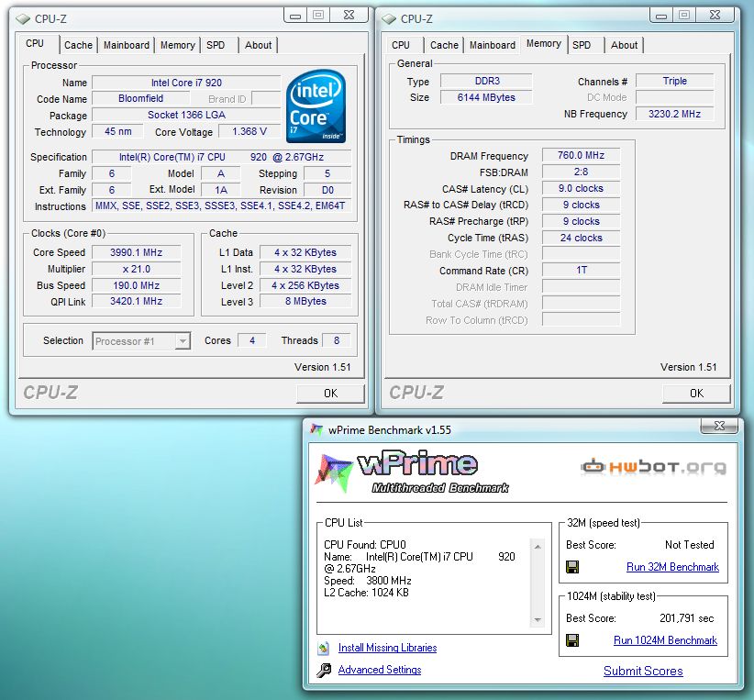The width and height of the screenshot is (754, 700).
Task: Click the left CPU-Z title bar icon
Action: pyautogui.click(x=23, y=19)
